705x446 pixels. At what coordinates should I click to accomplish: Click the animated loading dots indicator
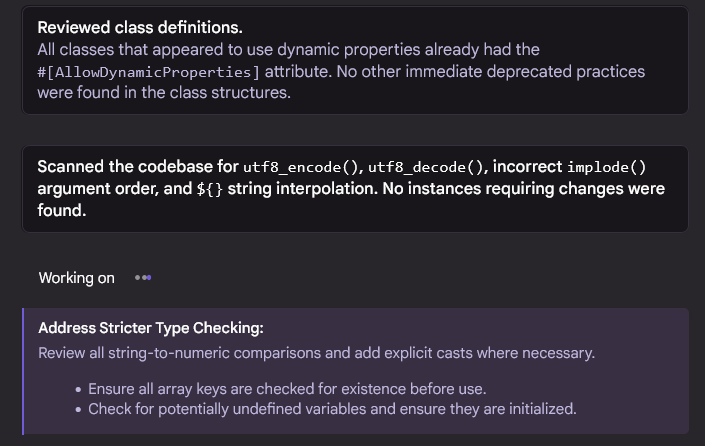[x=143, y=278]
